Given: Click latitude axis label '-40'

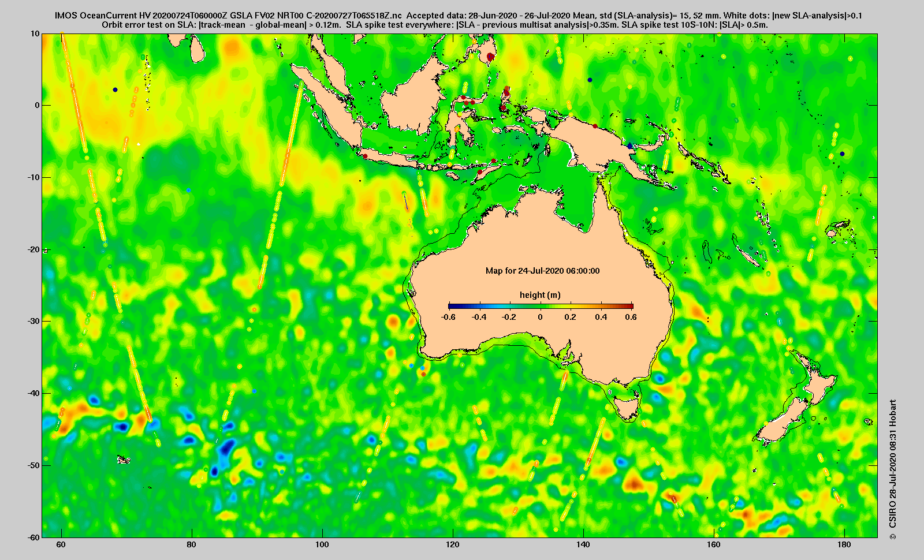Looking at the screenshot, I should click(33, 393).
